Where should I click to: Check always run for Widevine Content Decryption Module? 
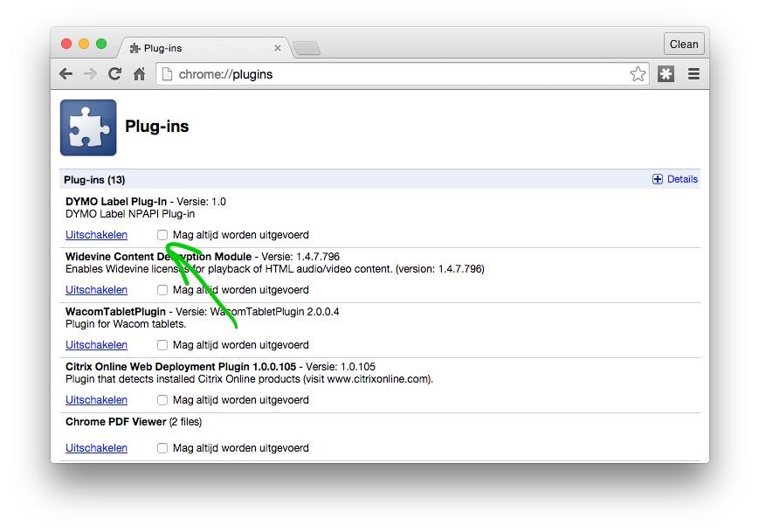162,290
